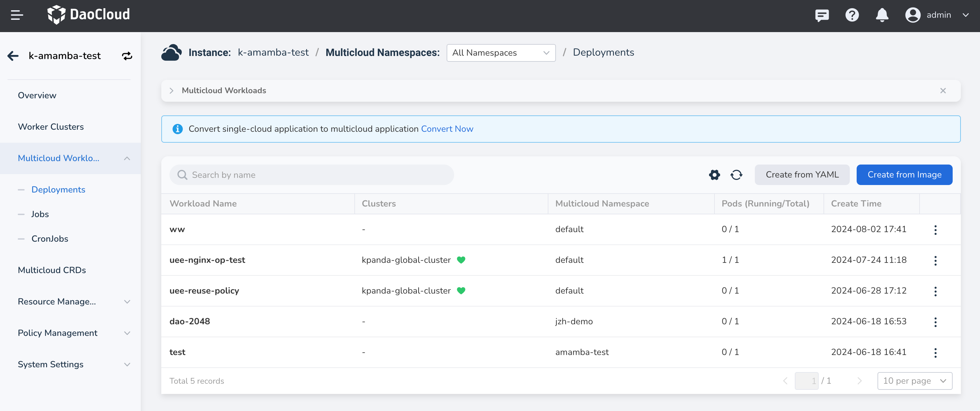Open actions menu for dao-2048 row
Viewport: 980px width, 411px height.
click(x=935, y=322)
